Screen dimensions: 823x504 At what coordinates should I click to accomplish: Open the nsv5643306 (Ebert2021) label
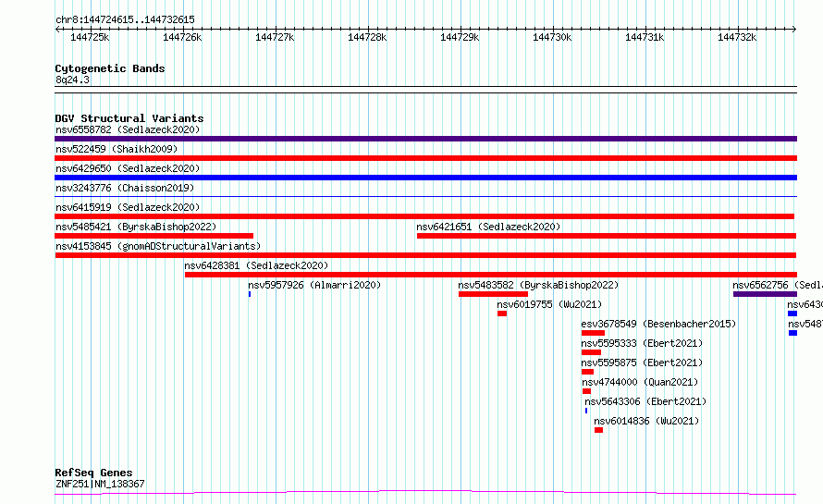pyautogui.click(x=645, y=401)
